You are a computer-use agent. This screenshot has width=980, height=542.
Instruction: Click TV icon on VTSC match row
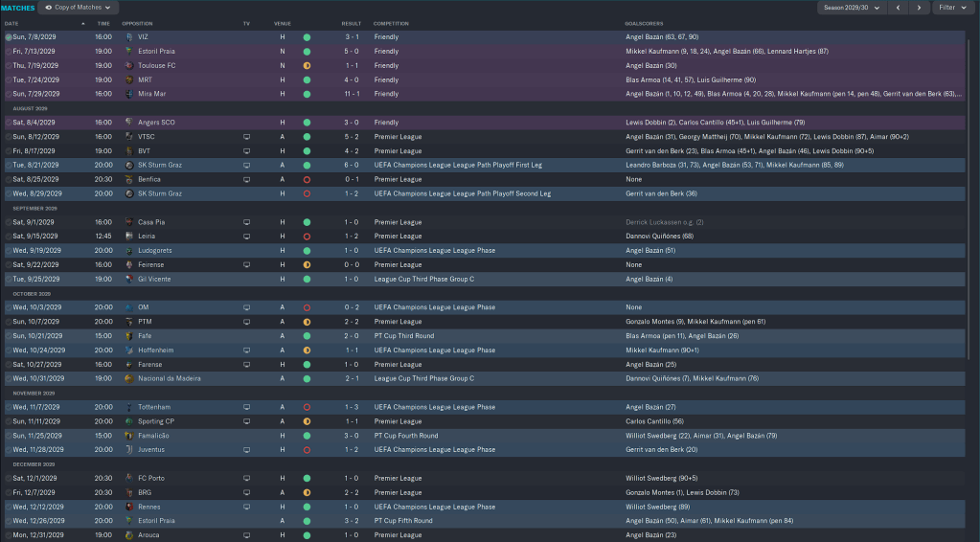tap(246, 137)
